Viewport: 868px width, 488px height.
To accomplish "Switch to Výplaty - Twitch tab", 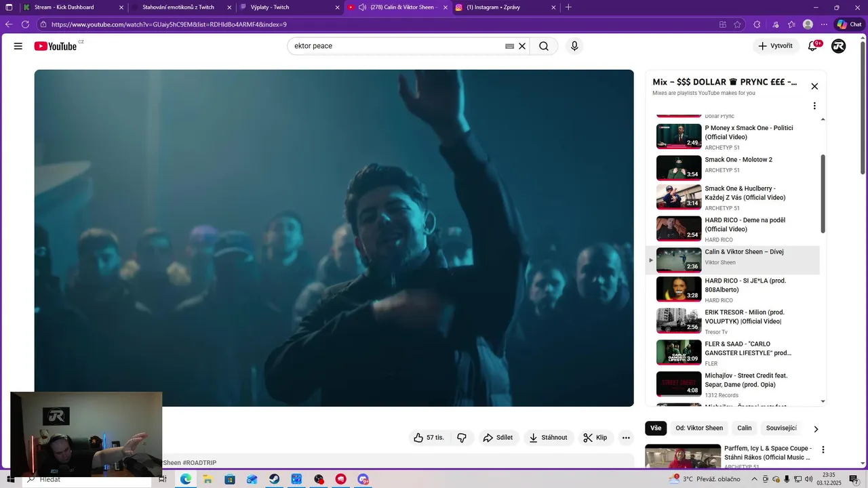I will pos(290,7).
